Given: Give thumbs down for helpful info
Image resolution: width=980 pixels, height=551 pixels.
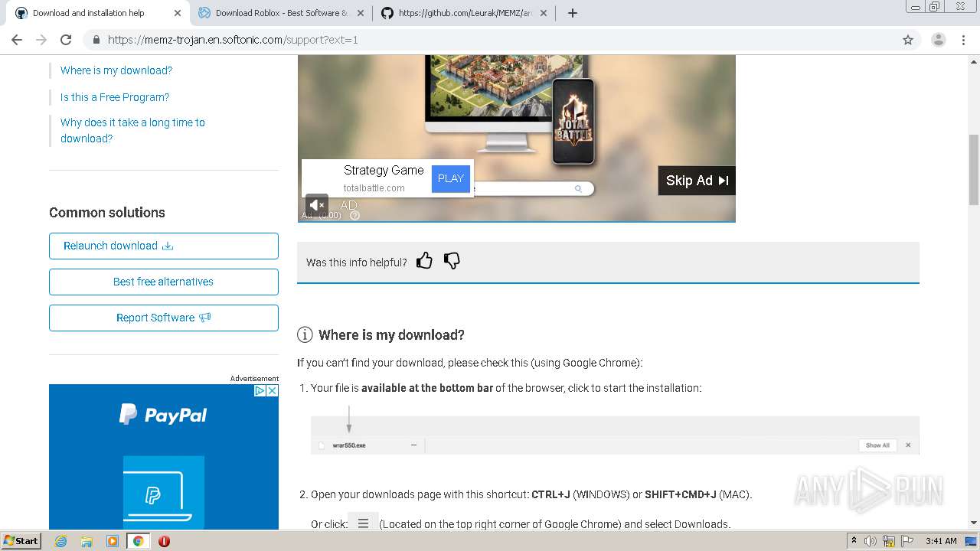Looking at the screenshot, I should pos(452,261).
